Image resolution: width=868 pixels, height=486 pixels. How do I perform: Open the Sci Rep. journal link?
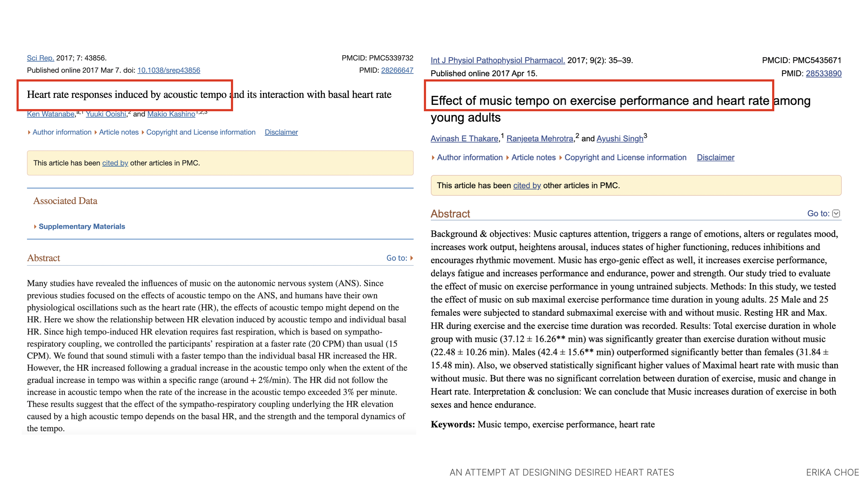click(x=40, y=58)
